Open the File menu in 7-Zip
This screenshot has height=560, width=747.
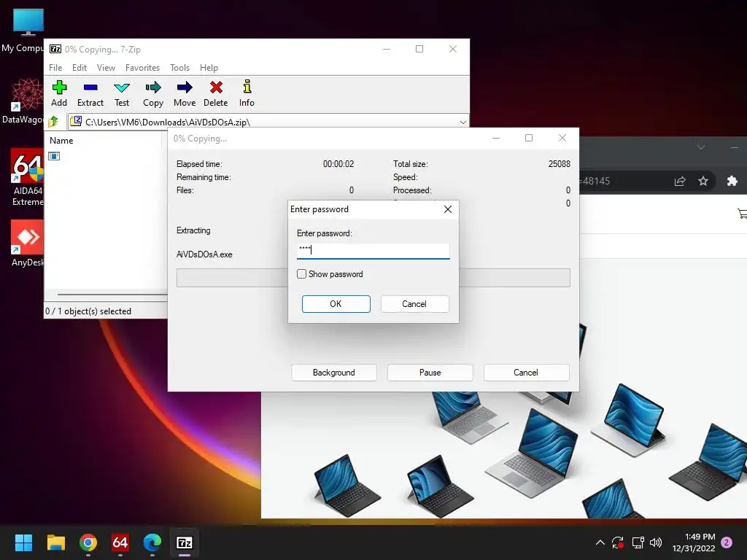(x=55, y=68)
